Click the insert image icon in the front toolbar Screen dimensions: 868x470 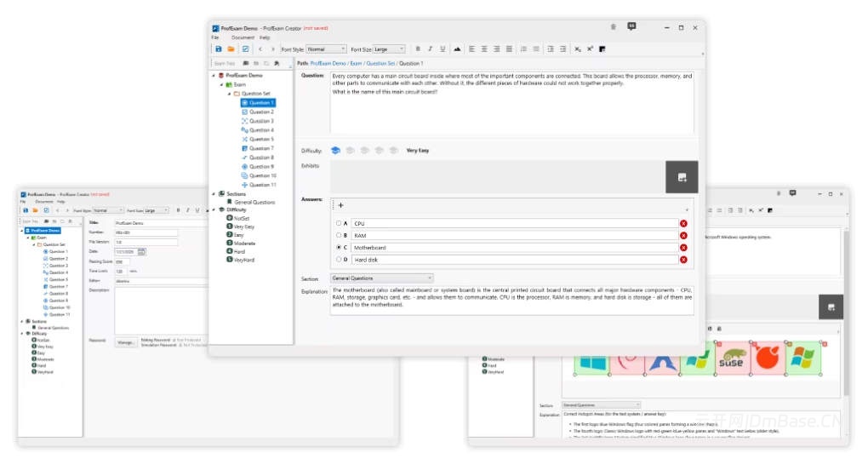457,49
